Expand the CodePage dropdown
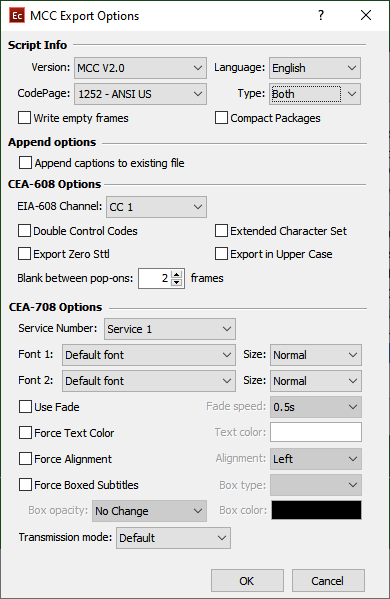 coord(140,94)
